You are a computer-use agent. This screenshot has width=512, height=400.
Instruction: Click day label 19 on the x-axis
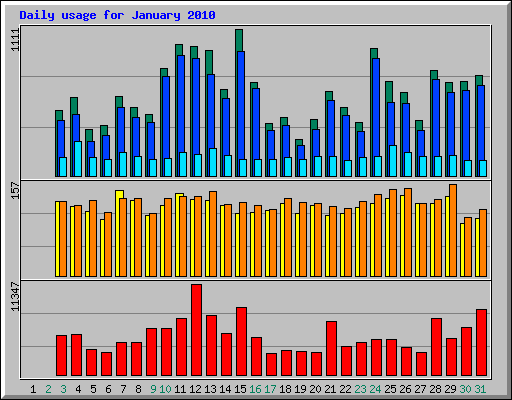click(300, 389)
